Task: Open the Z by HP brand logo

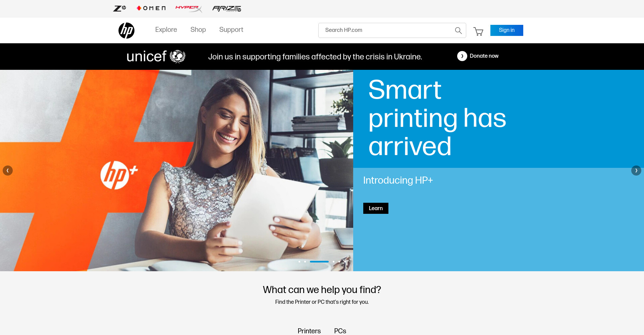Action: click(x=119, y=8)
